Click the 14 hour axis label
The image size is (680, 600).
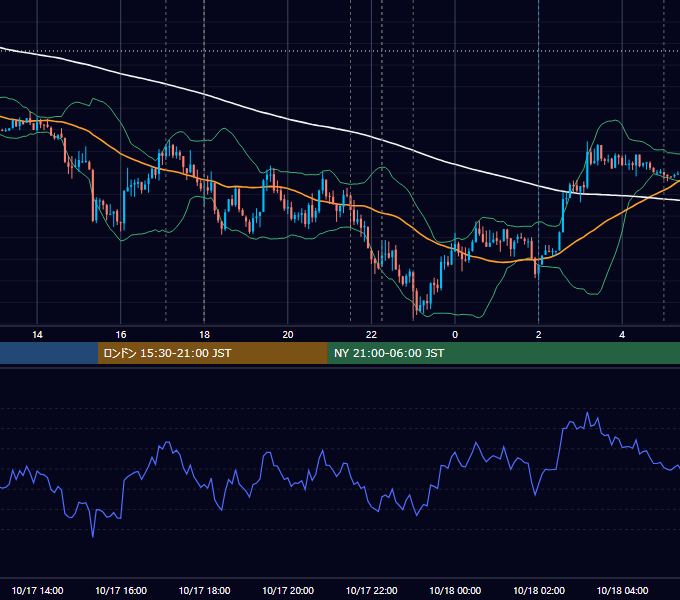[37, 335]
